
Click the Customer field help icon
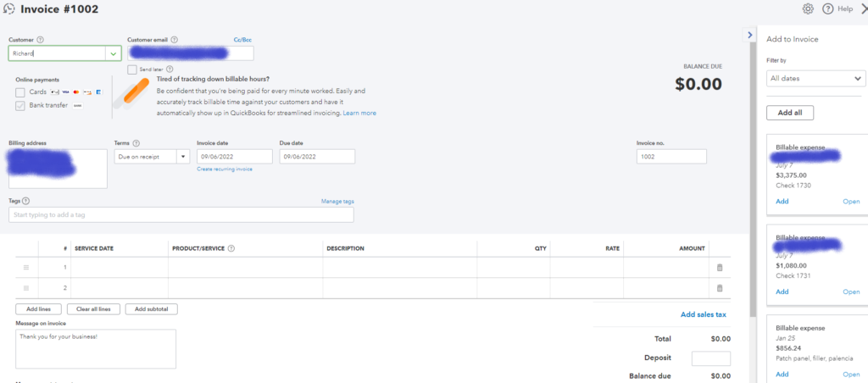tap(41, 40)
